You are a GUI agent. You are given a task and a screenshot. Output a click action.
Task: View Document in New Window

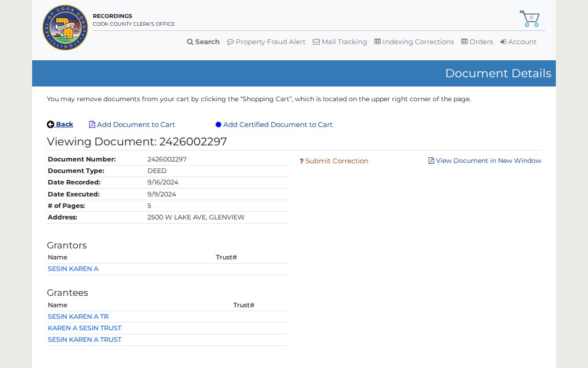(485, 161)
